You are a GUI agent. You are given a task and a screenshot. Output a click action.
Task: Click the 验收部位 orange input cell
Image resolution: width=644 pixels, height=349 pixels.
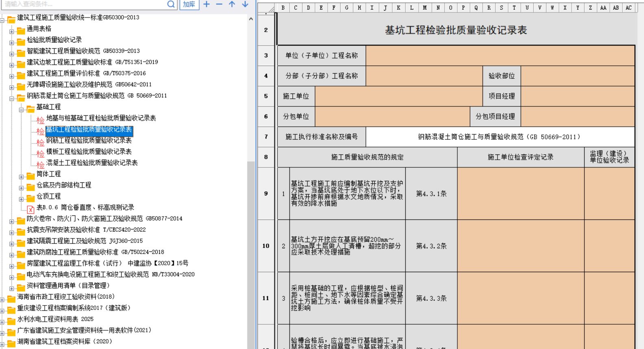[x=577, y=76]
